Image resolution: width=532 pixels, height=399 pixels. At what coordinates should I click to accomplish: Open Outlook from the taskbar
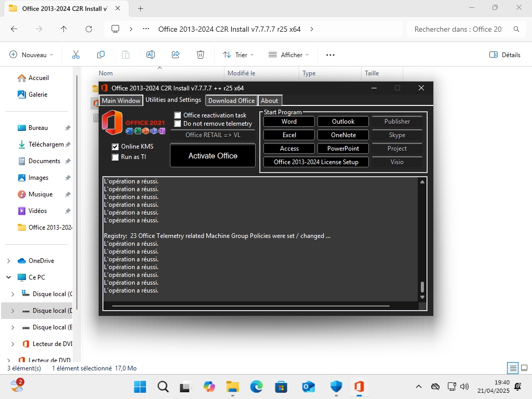[308, 387]
